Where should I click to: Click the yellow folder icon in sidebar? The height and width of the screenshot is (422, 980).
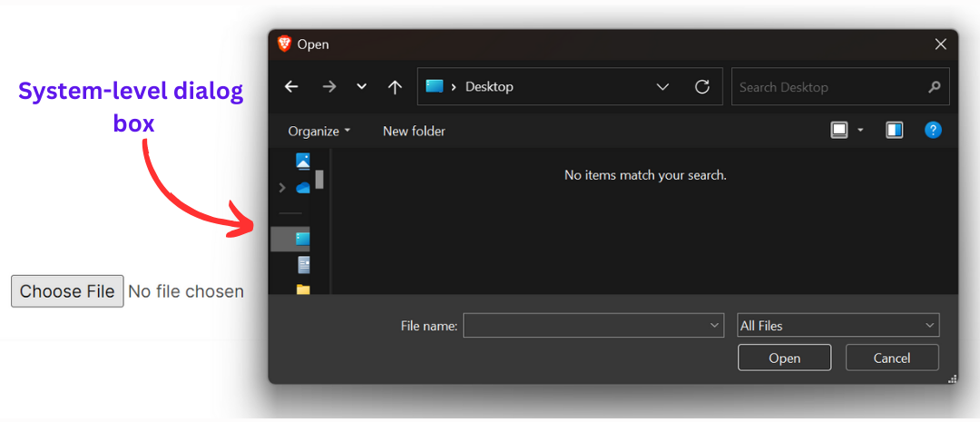303,290
